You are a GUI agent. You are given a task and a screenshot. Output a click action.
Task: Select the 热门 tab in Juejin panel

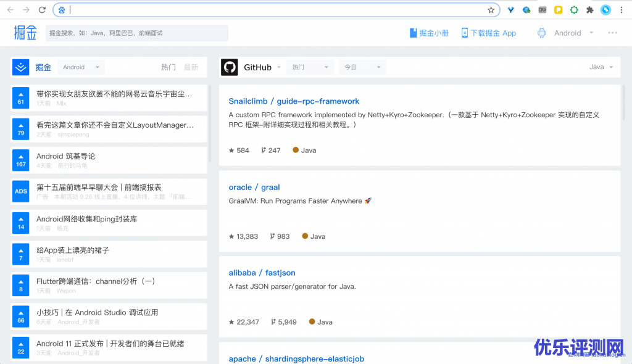168,67
